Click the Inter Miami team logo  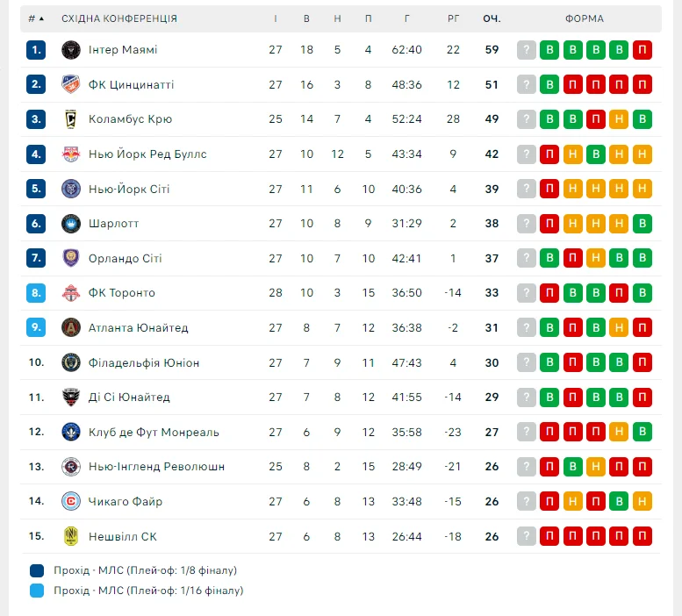(71, 50)
